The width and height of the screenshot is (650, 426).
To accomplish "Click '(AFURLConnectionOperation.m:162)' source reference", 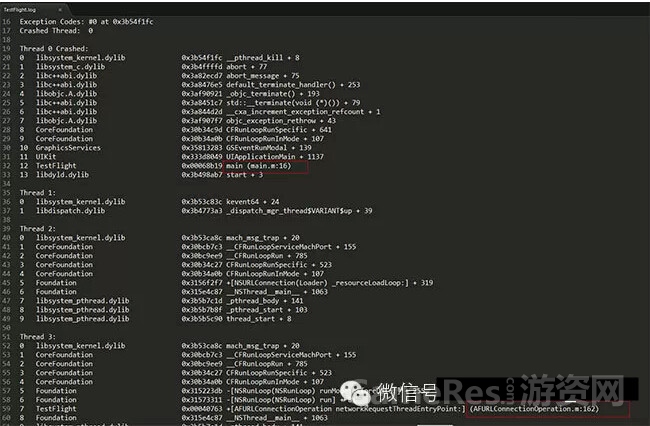I will click(x=534, y=409).
